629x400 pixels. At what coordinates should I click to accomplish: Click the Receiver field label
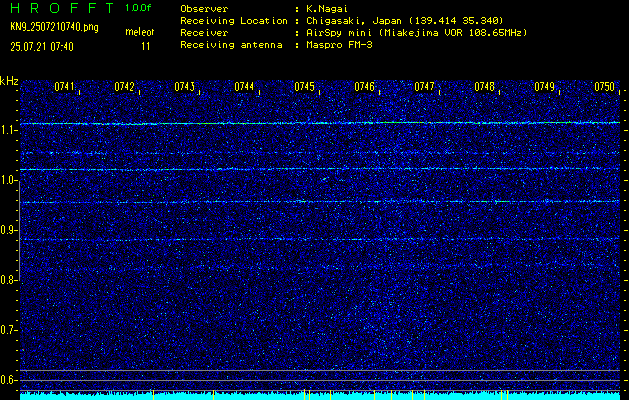pos(204,32)
